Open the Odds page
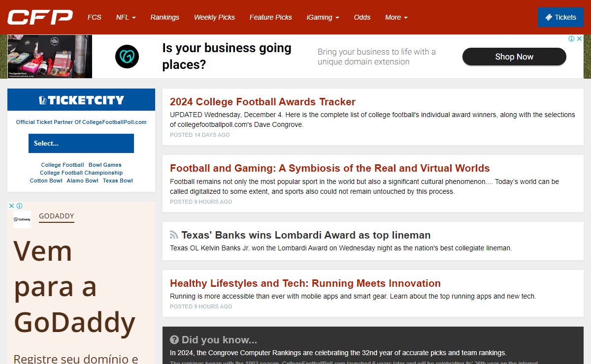This screenshot has height=364, width=591. pos(362,17)
